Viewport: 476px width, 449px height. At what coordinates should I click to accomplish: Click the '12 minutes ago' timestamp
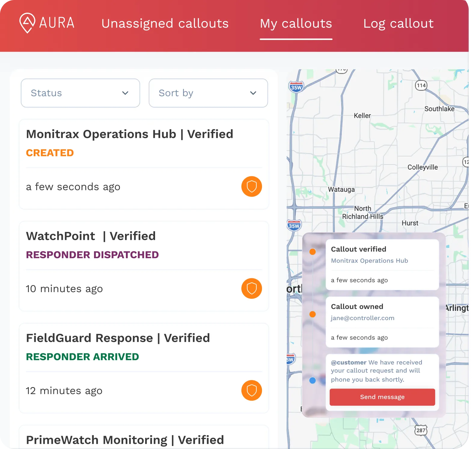coord(64,391)
